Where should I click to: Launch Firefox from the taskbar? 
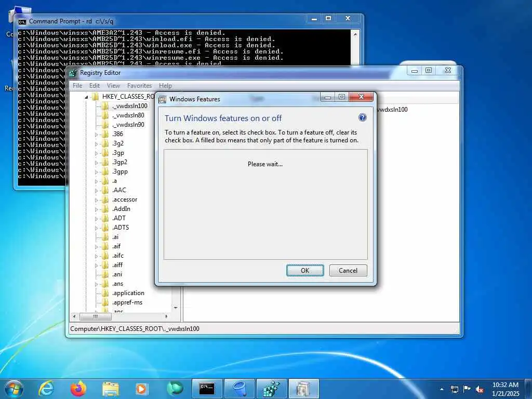[78, 389]
